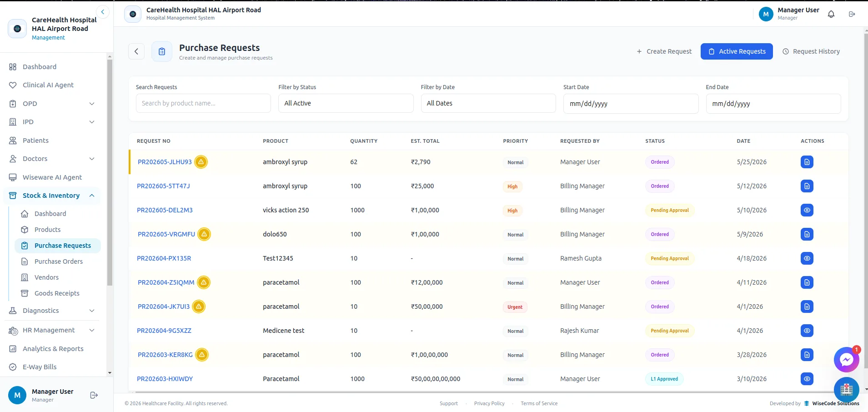The image size is (868, 412).
Task: Click the sidebar footer logout icon
Action: click(94, 395)
